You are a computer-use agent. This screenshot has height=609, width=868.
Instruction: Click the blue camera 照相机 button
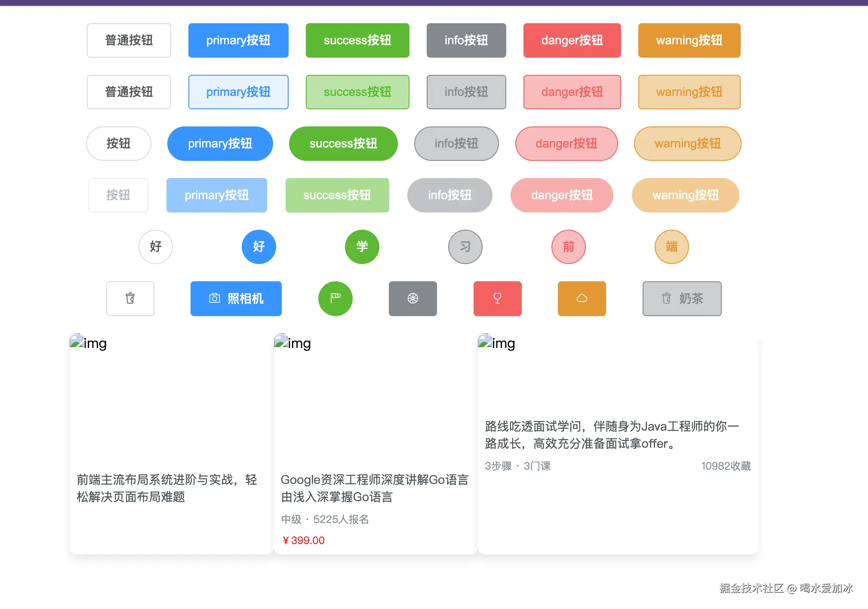tap(236, 298)
